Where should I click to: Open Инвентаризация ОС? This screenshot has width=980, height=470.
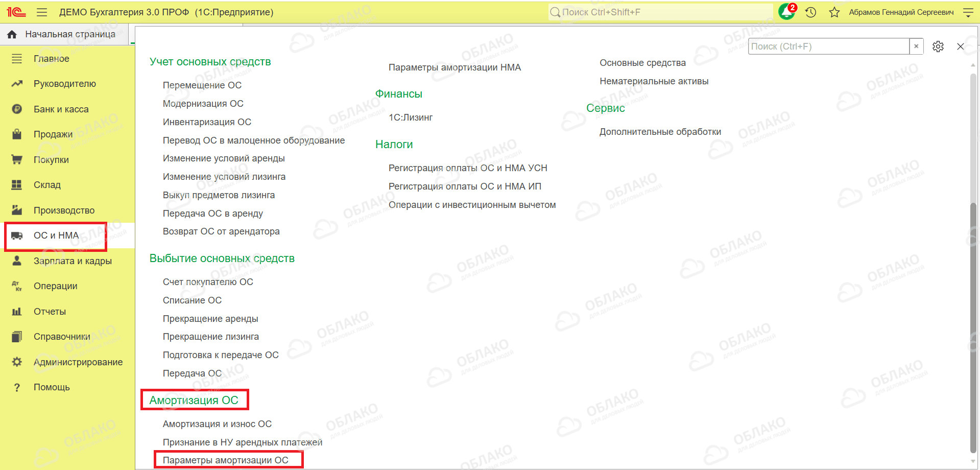tap(207, 122)
